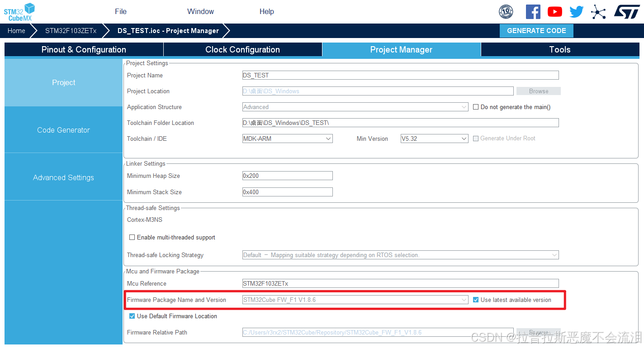Toggle Generate Under Root checkbox
Screen dimensions: 644x349
tap(476, 139)
